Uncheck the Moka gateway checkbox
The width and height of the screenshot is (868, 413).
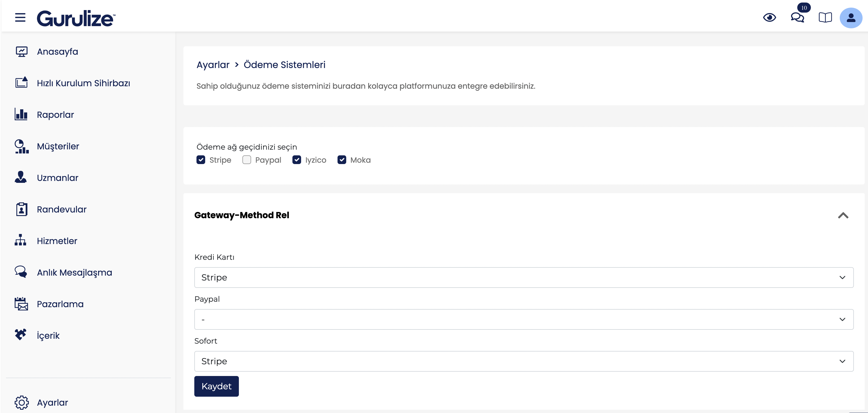click(x=342, y=160)
